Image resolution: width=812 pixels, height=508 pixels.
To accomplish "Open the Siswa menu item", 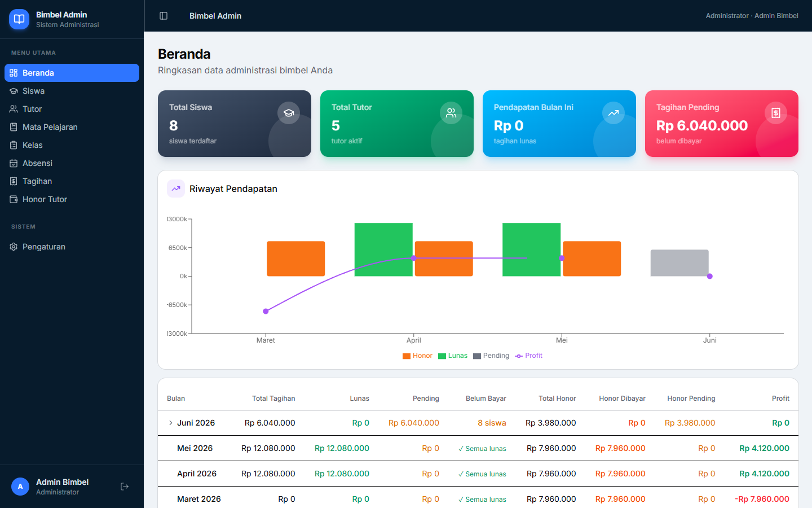I will (x=72, y=91).
